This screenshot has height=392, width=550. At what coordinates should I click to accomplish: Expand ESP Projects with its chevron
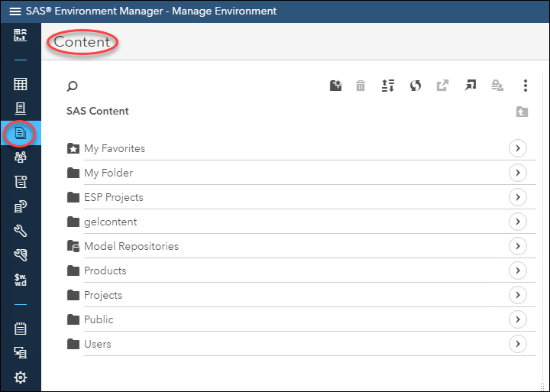click(x=518, y=197)
